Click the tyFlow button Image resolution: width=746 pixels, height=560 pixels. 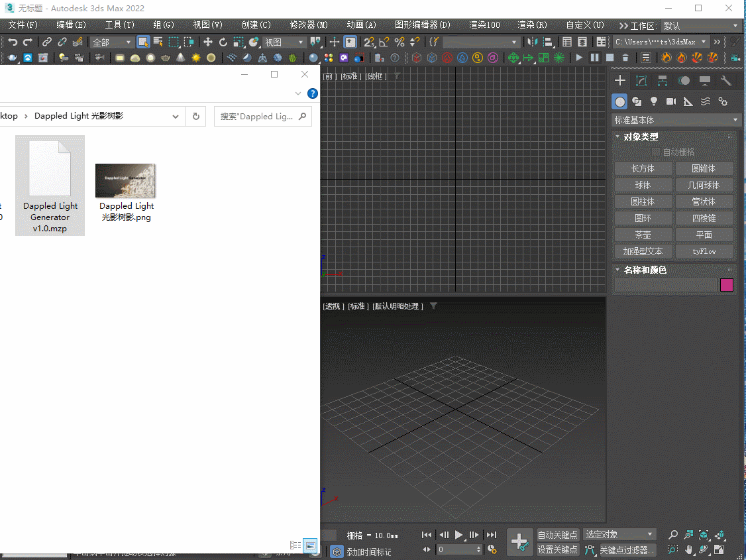(704, 251)
